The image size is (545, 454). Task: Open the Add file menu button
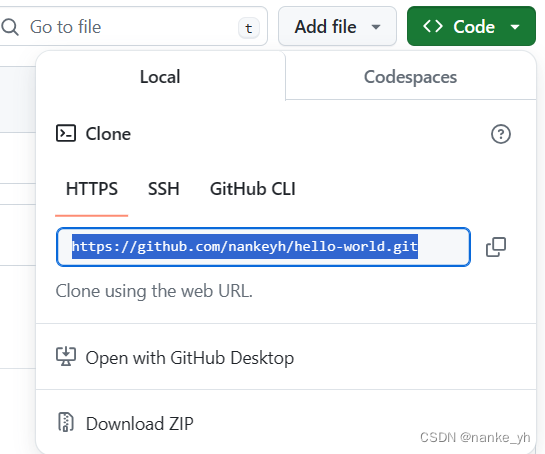tap(337, 26)
